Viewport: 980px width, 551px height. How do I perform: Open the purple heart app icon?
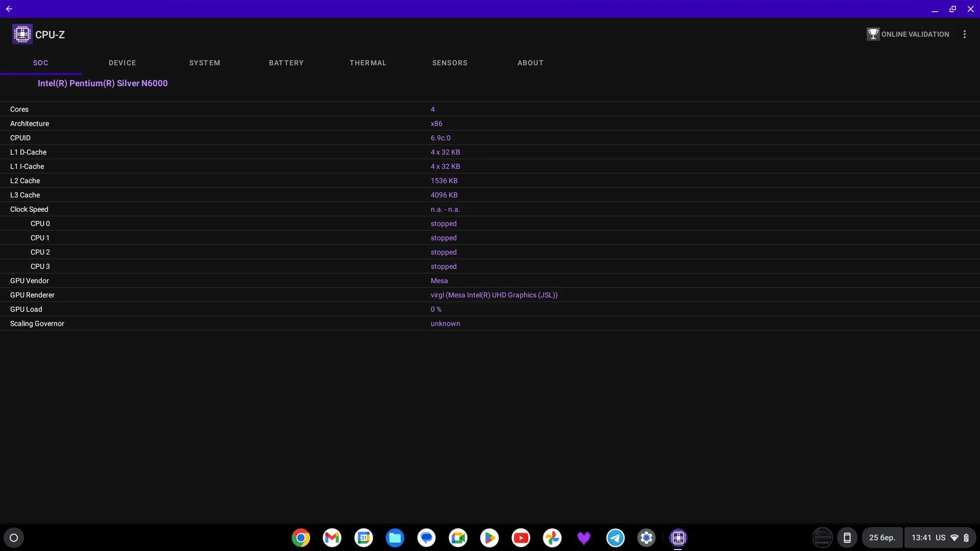click(583, 538)
